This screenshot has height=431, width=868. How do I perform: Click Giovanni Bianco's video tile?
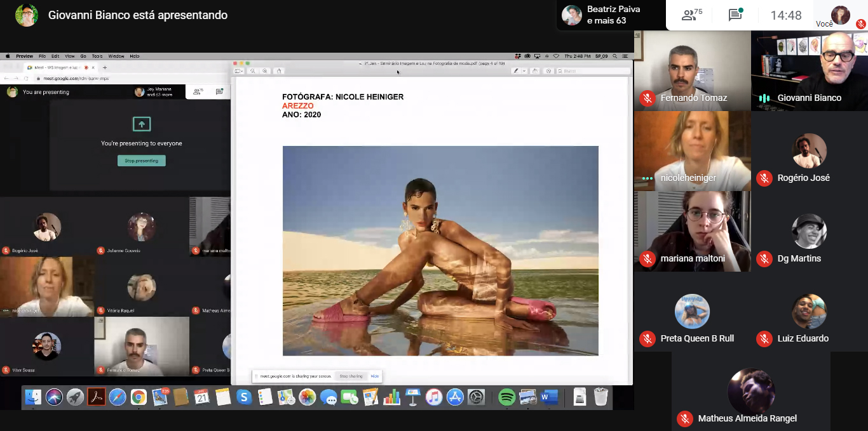pyautogui.click(x=809, y=70)
